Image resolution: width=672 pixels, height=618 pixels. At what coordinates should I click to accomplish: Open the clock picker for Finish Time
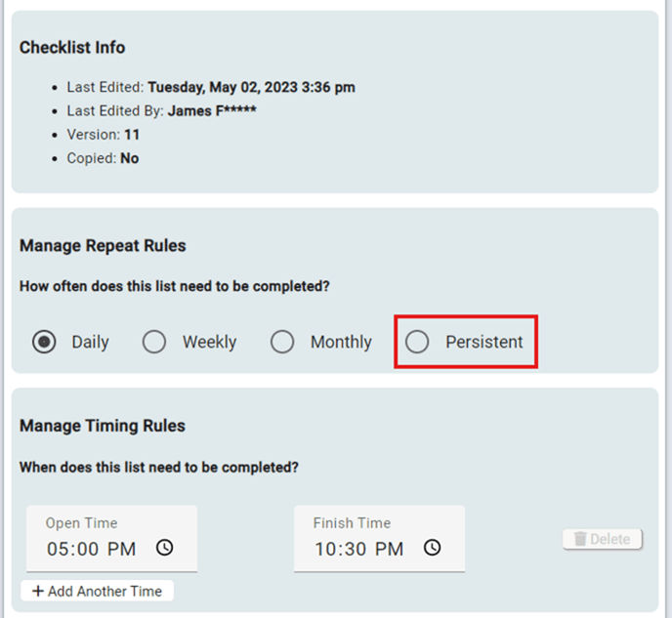[432, 548]
